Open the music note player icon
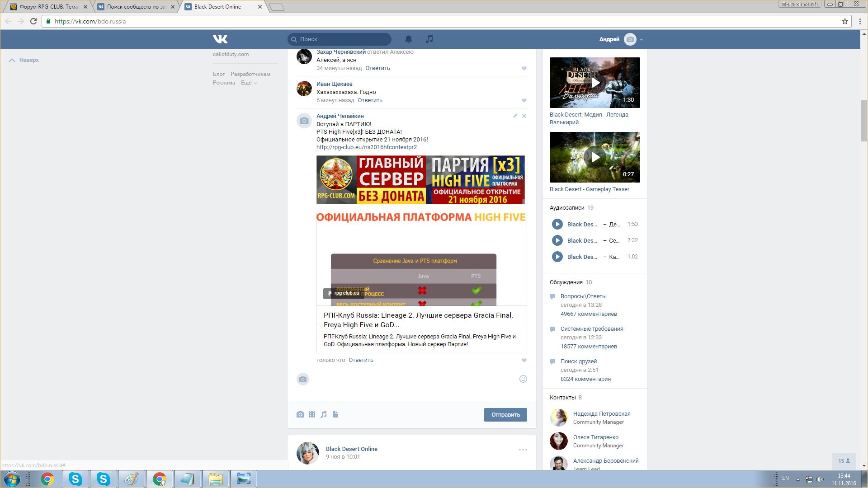 pyautogui.click(x=429, y=39)
